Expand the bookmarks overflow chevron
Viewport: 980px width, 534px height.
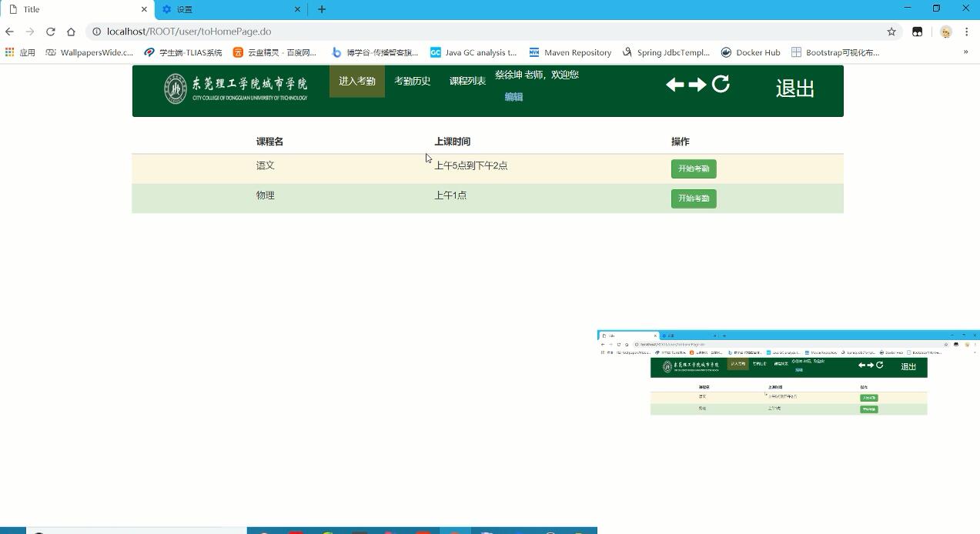pos(965,52)
